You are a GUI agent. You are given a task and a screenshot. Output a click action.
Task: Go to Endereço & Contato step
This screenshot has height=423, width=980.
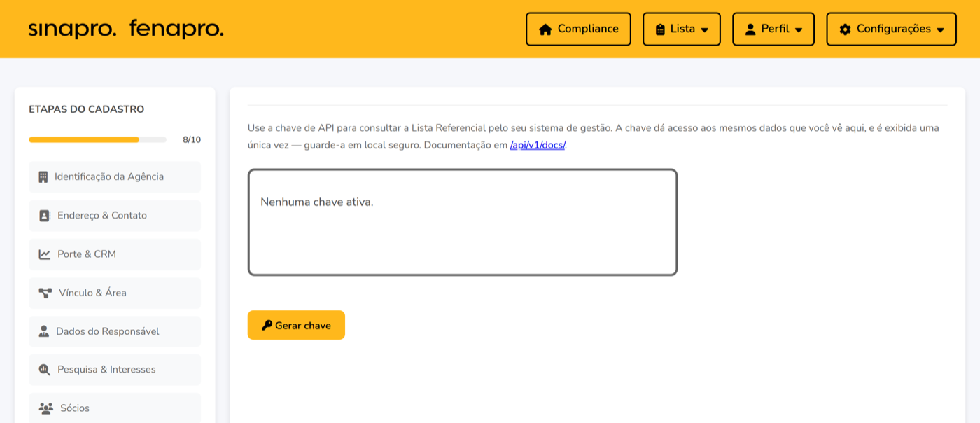(115, 216)
